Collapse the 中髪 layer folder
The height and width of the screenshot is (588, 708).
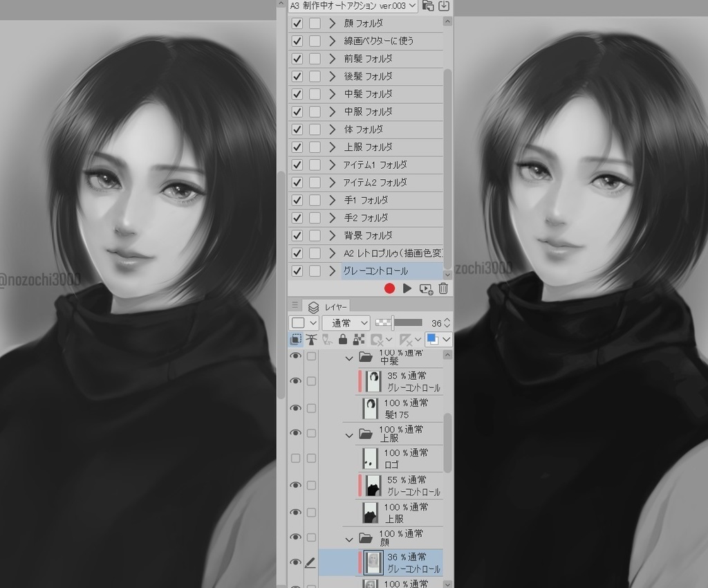pyautogui.click(x=348, y=358)
